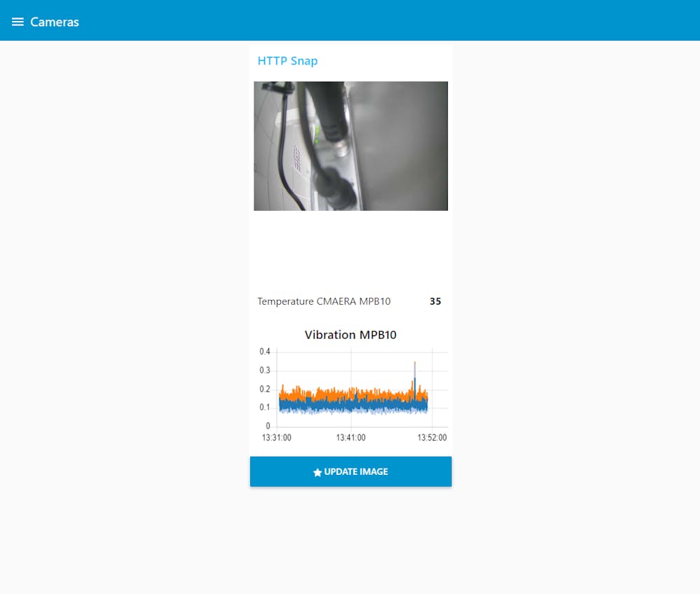Open the camera snapshot image
Screen dimensions: 700x594
point(350,146)
